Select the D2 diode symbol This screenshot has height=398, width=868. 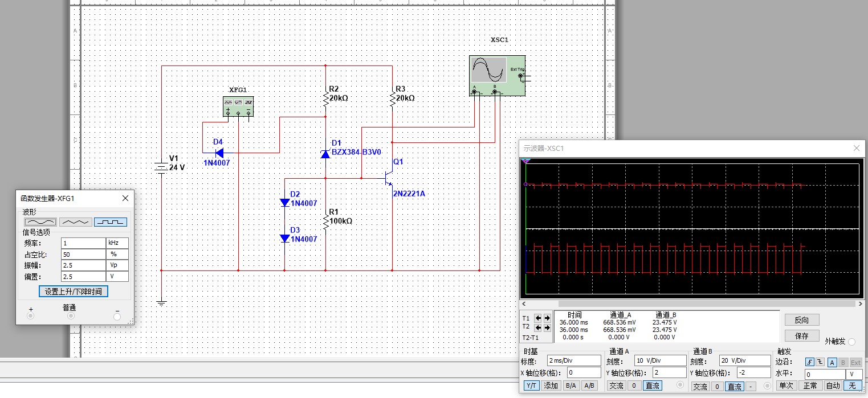pyautogui.click(x=285, y=203)
